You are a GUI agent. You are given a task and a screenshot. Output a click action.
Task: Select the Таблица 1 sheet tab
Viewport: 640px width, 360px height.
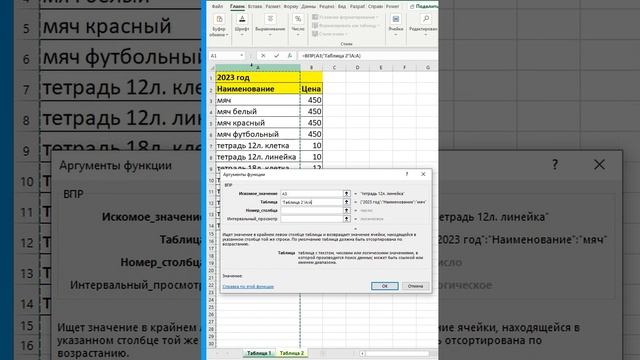(259, 353)
